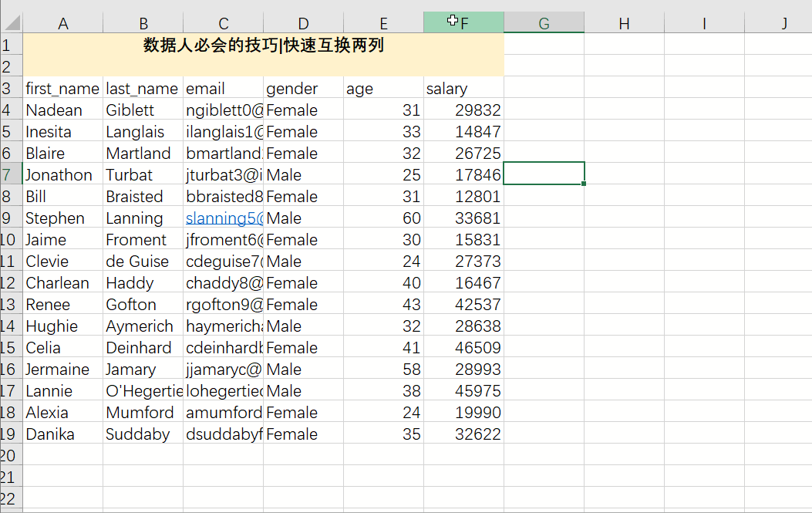Select the cell containing Aymerich
The height and width of the screenshot is (513, 812).
(x=143, y=326)
